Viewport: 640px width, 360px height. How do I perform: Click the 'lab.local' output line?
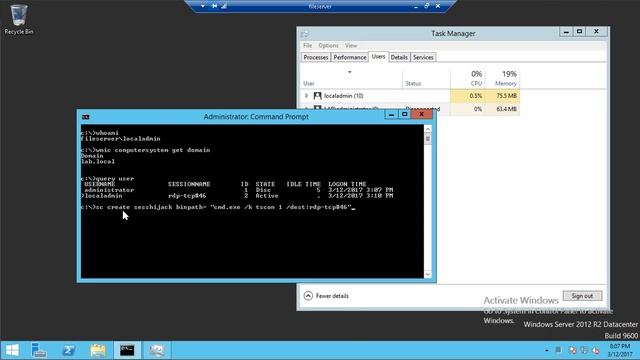(x=98, y=162)
